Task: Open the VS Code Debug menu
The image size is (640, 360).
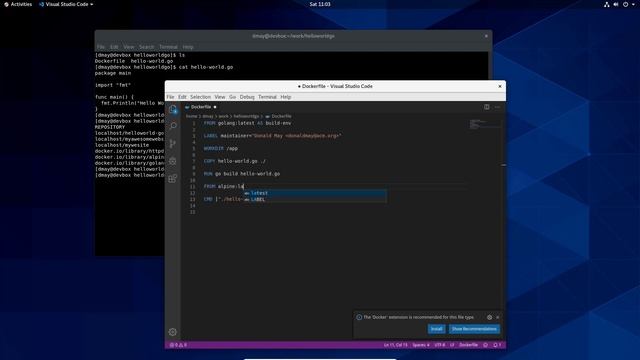Action: tap(247, 97)
